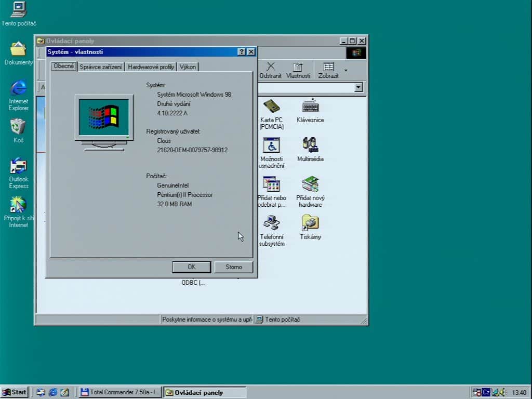Open Možnosti usnadnění icon
The width and height of the screenshot is (532, 399).
click(271, 153)
